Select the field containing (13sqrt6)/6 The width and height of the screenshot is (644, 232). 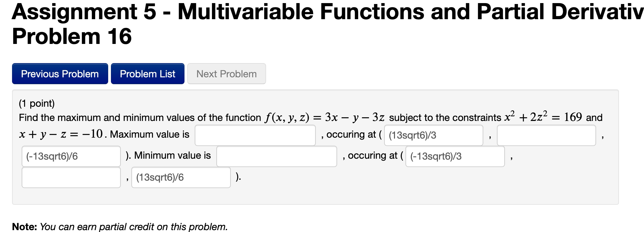181,177
